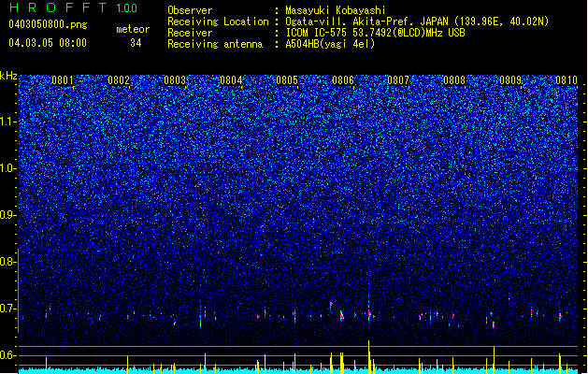Click the kHz axis unit label

[8, 77]
